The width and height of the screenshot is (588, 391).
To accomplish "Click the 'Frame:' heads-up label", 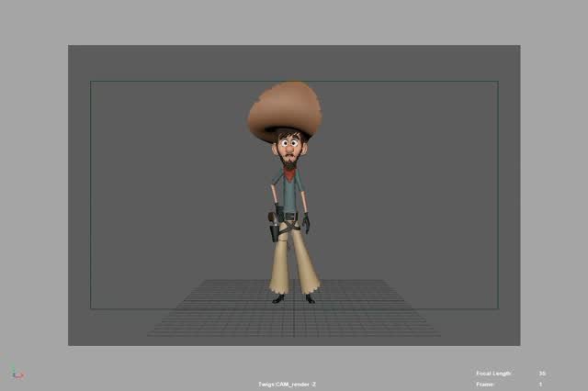I will click(x=485, y=385).
